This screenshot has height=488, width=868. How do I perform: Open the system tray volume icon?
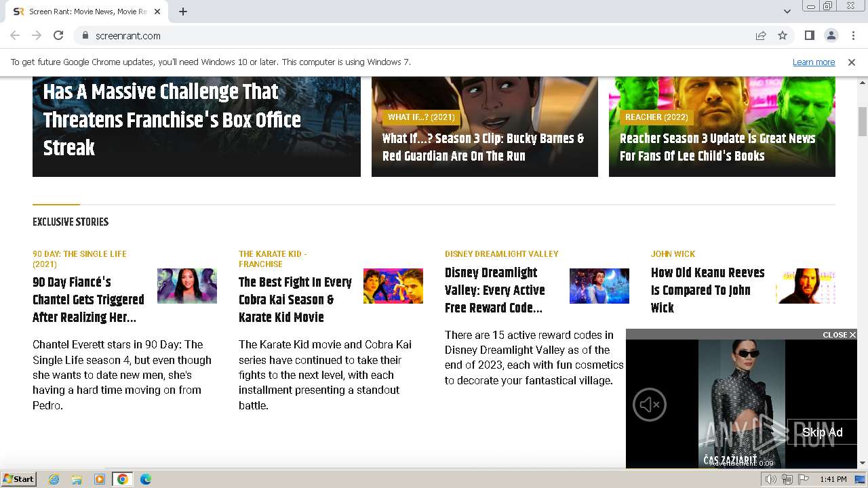771,479
